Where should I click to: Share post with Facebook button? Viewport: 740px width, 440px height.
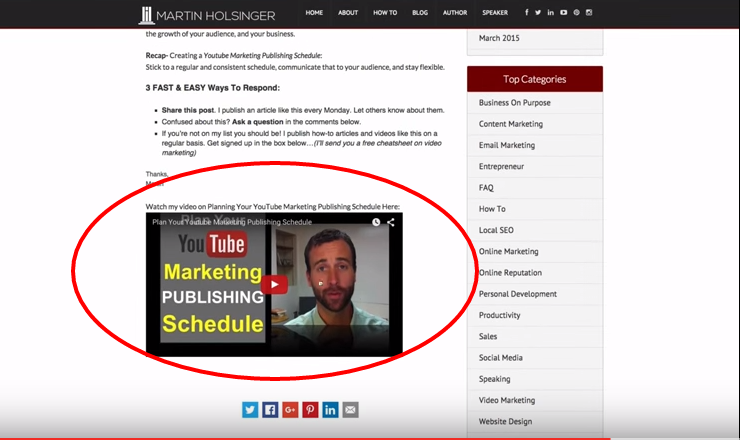(270, 410)
